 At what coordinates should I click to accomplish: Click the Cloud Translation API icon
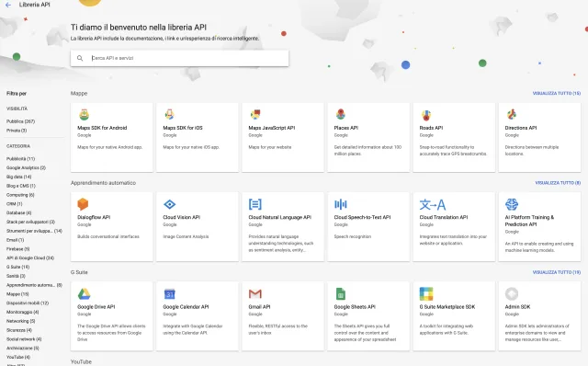pos(433,204)
